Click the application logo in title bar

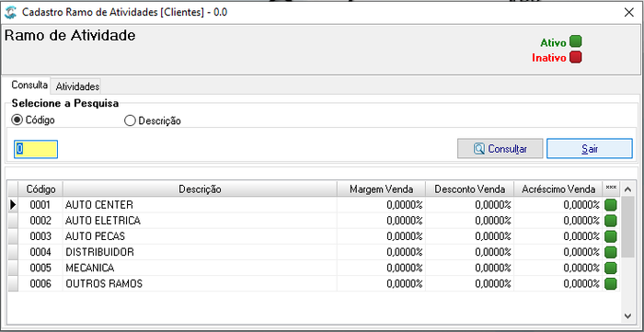11,12
